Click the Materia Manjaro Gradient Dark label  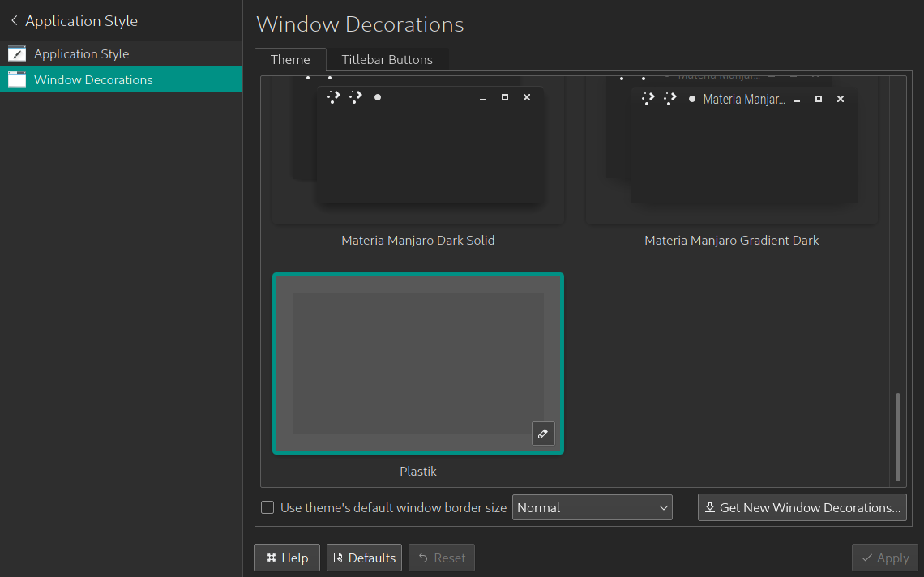[x=731, y=241]
